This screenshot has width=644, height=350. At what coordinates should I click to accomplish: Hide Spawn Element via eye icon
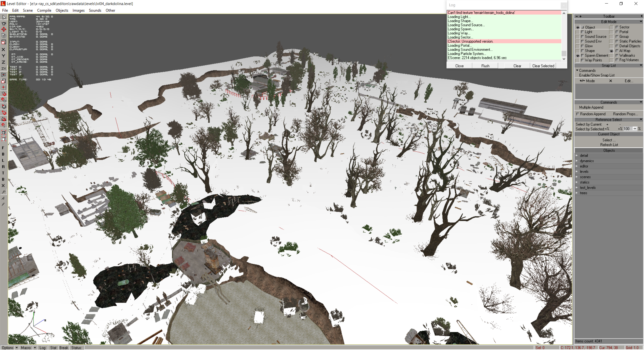pos(578,55)
